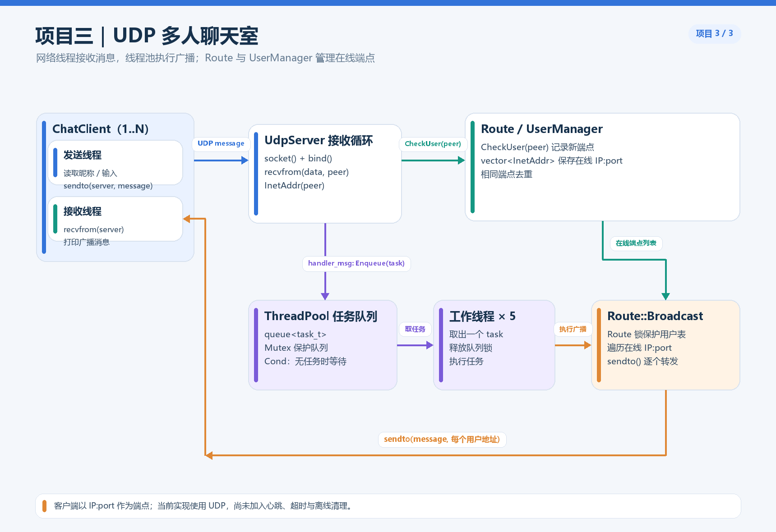Click the text 'recvfrom(server)'
Viewport: 776px width, 532px height.
94,230
